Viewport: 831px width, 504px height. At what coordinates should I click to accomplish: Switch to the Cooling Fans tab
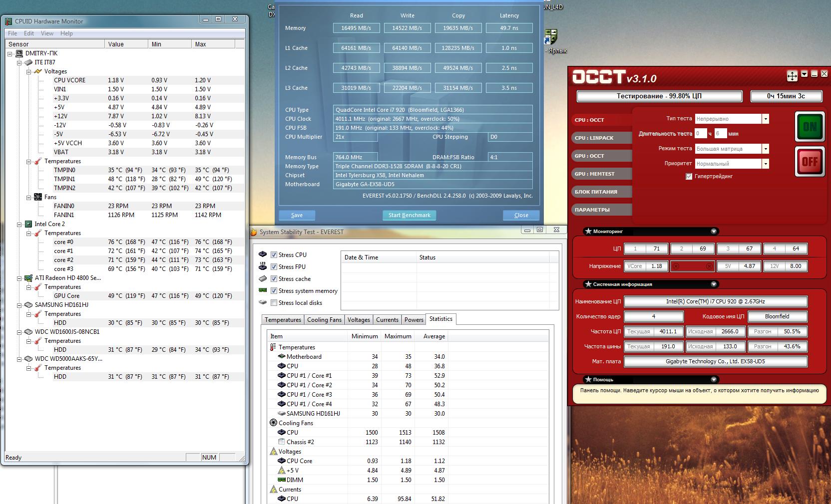pos(324,320)
